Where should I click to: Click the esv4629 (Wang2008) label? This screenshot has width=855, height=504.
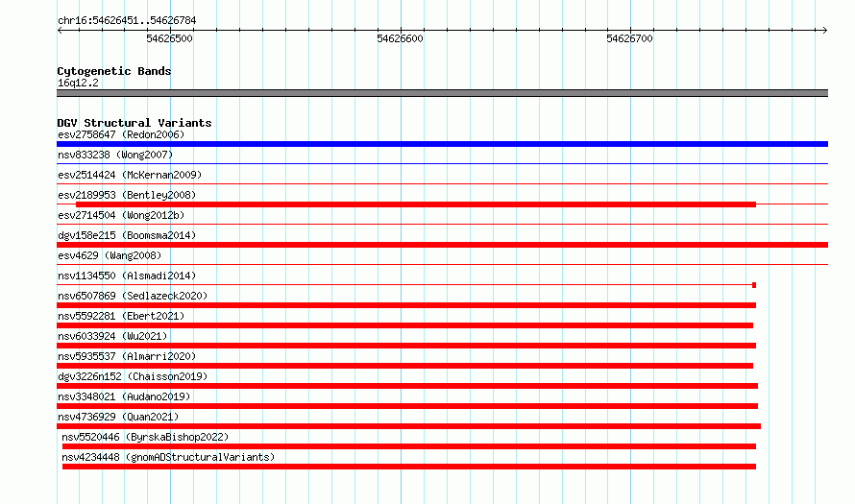tap(110, 255)
